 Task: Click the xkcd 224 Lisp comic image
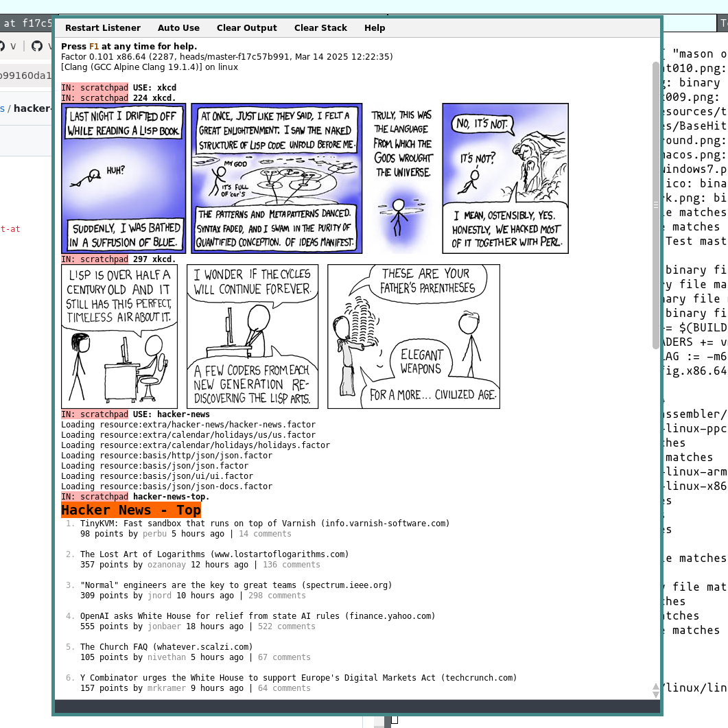315,178
